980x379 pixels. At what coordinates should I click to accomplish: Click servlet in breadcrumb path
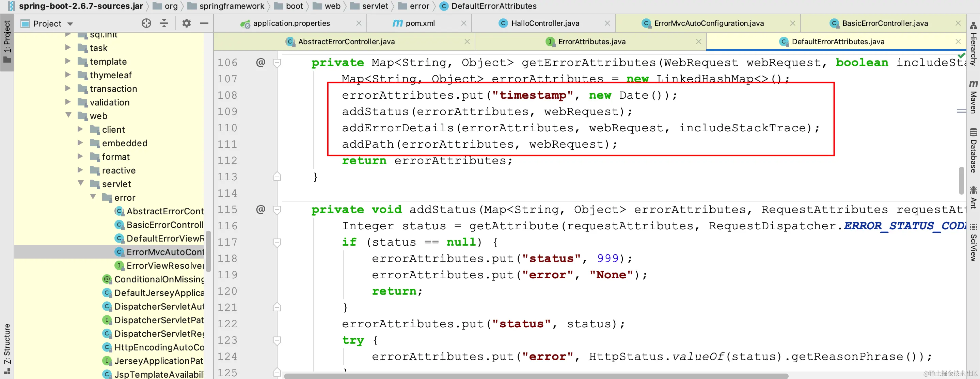tap(375, 6)
